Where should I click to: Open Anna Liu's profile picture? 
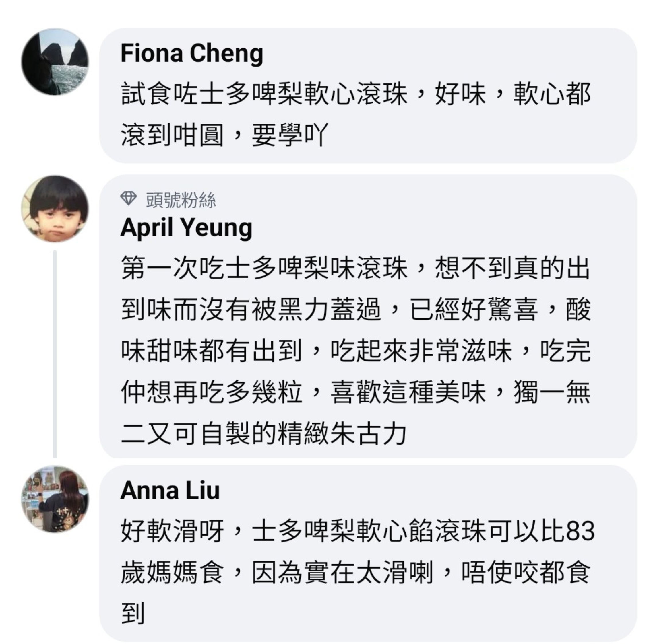55,499
